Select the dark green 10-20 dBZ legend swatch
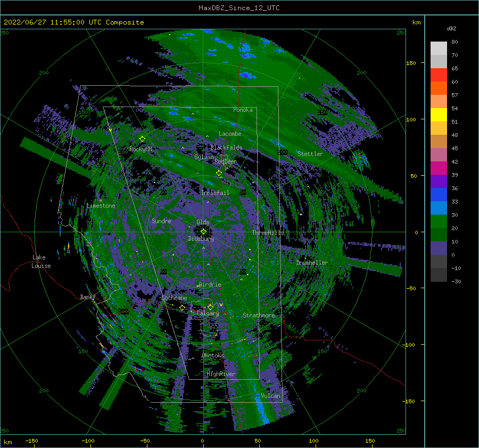Image resolution: width=479 pixels, height=448 pixels. 439,234
